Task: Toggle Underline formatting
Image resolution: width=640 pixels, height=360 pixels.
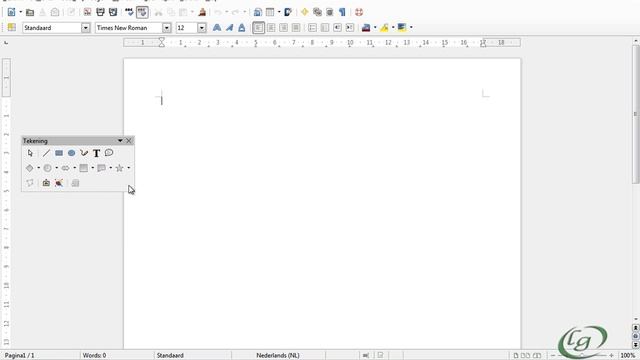Action: click(x=242, y=28)
